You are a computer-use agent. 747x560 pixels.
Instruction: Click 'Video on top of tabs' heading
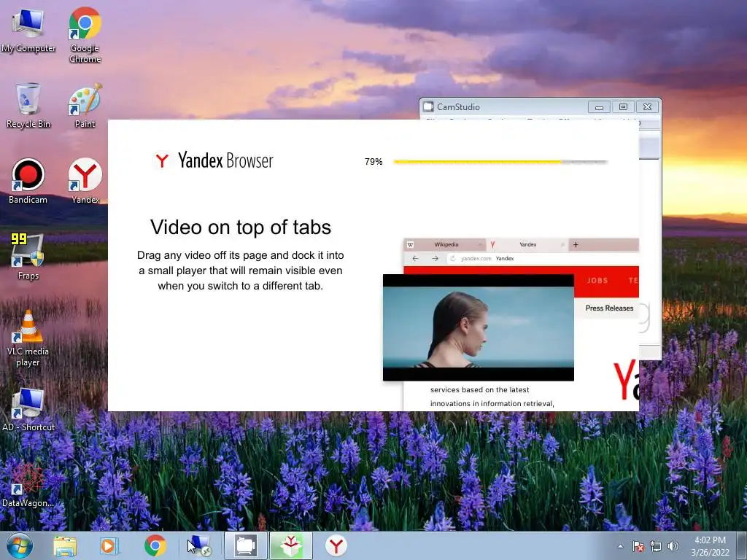pyautogui.click(x=241, y=227)
